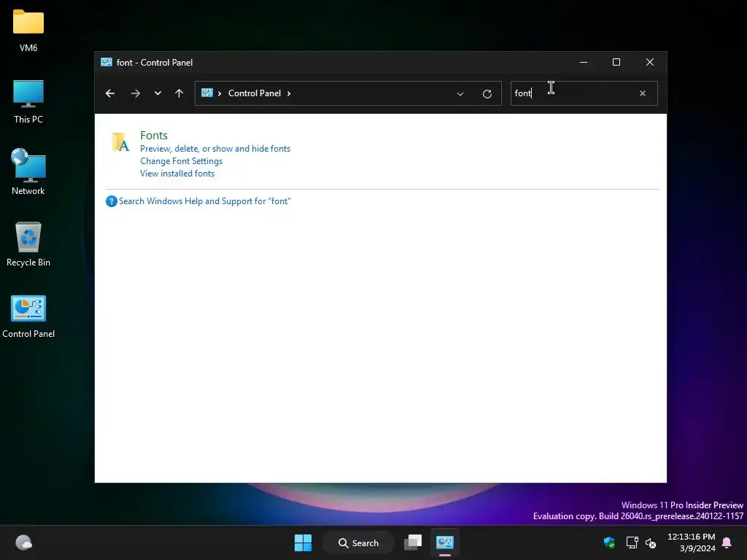Click the blue help question mark icon
Image resolution: width=747 pixels, height=560 pixels.
click(x=112, y=201)
